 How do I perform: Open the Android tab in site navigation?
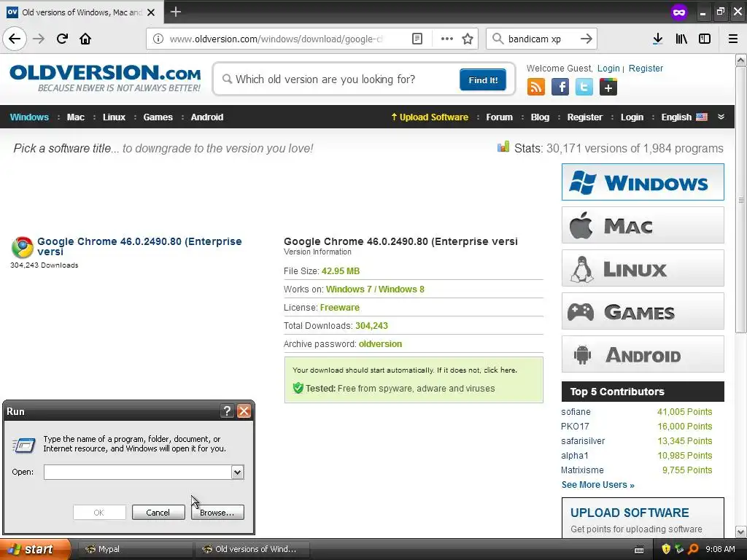click(206, 117)
